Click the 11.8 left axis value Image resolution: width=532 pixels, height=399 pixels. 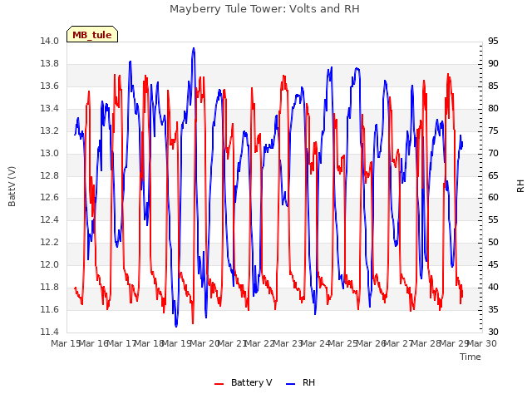tap(50, 287)
